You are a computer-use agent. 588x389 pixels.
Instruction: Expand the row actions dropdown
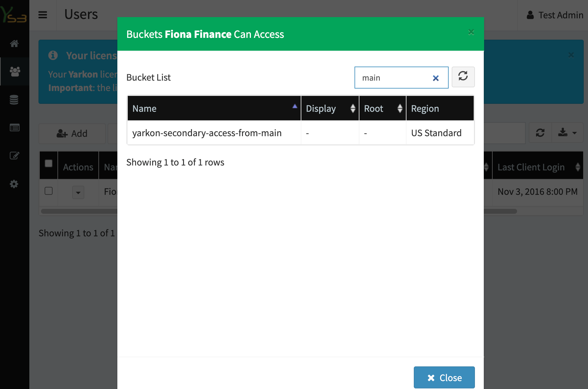tap(78, 192)
